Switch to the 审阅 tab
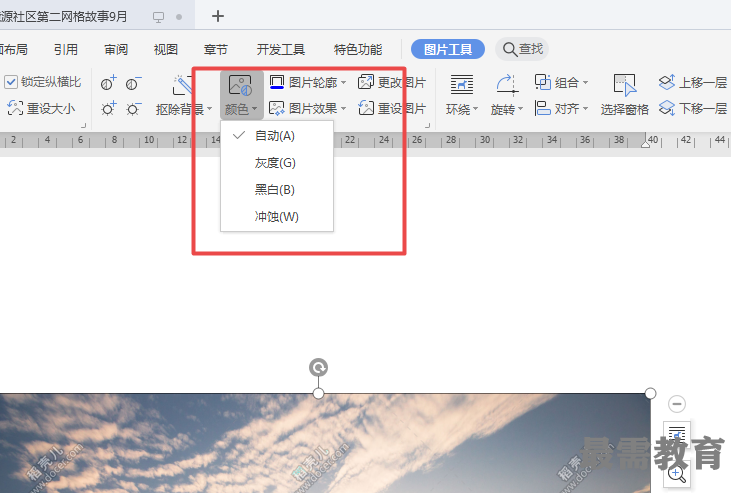 [x=116, y=49]
